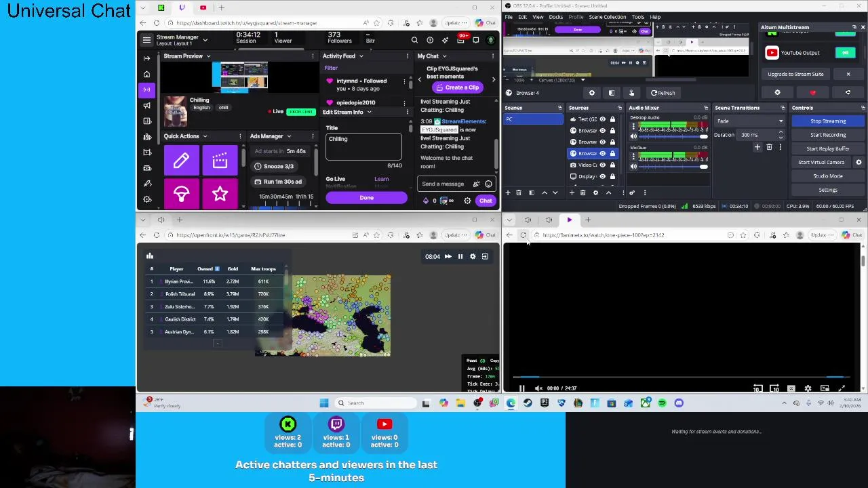Image resolution: width=868 pixels, height=488 pixels.
Task: Expand Edit Stream Info panel dropdown
Action: tap(369, 113)
